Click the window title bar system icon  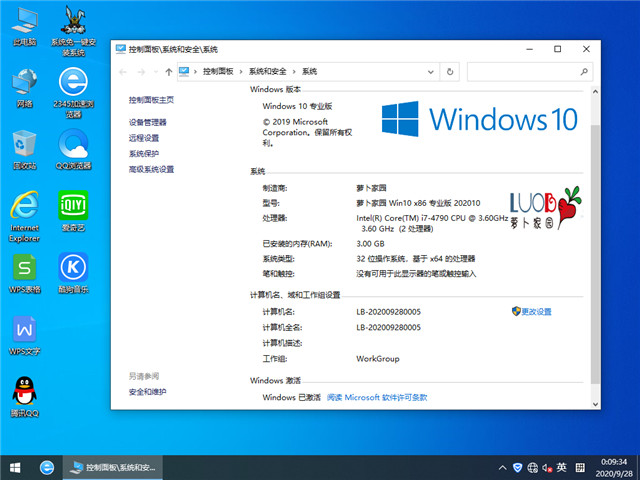120,49
